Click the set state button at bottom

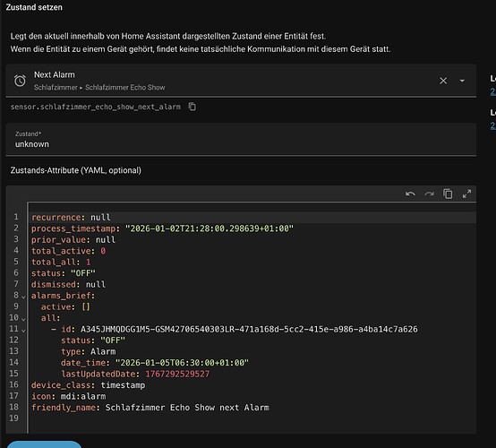coord(44,444)
